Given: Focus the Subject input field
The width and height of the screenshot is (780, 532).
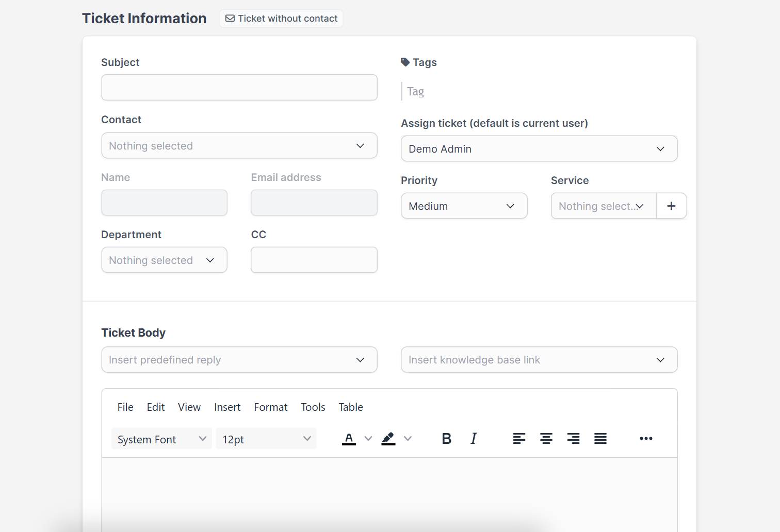Looking at the screenshot, I should [239, 88].
